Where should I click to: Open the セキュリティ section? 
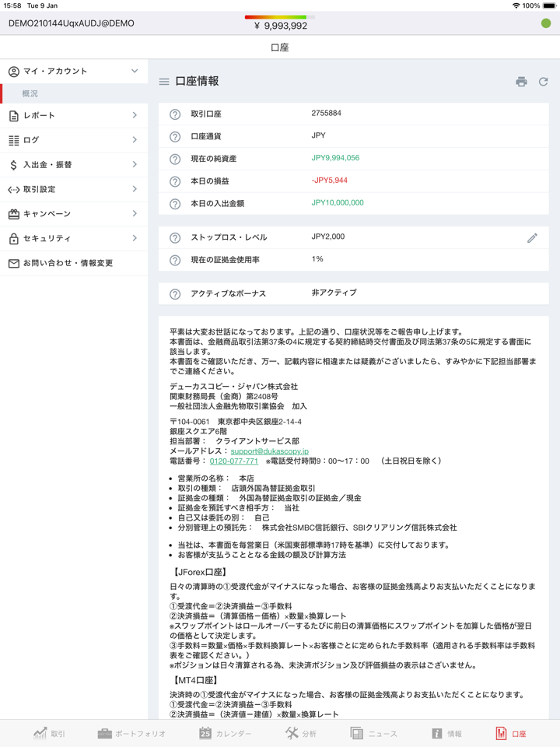(x=74, y=238)
